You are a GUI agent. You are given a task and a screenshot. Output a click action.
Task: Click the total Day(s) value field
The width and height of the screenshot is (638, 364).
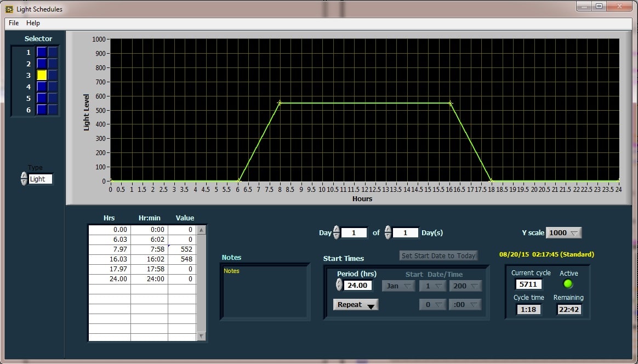coord(405,232)
